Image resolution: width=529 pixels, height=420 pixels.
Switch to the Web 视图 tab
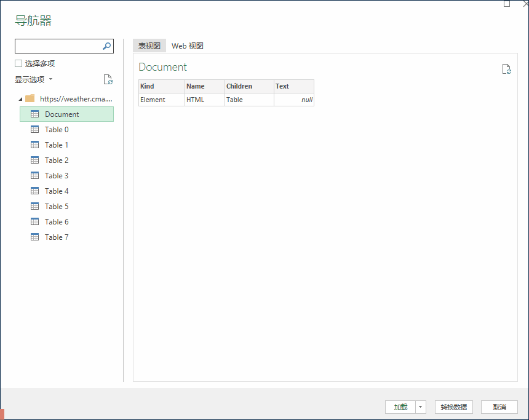point(187,46)
